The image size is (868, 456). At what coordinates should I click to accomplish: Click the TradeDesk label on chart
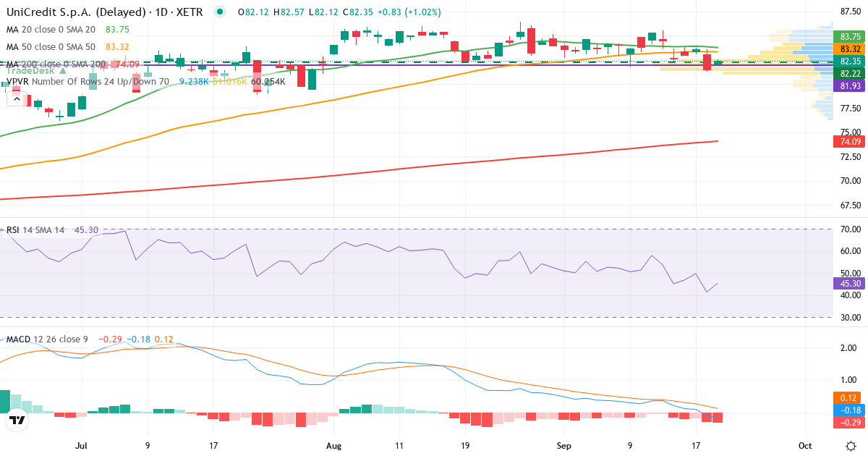pyautogui.click(x=37, y=71)
